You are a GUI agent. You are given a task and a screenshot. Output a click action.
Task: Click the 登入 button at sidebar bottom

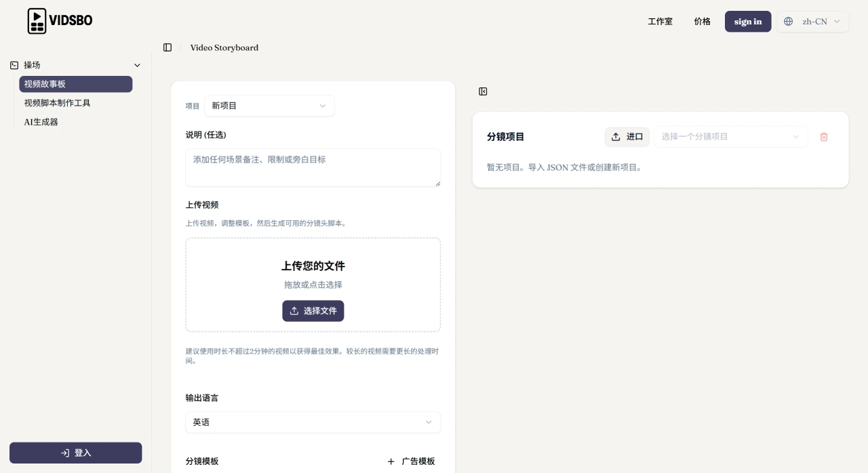(75, 453)
